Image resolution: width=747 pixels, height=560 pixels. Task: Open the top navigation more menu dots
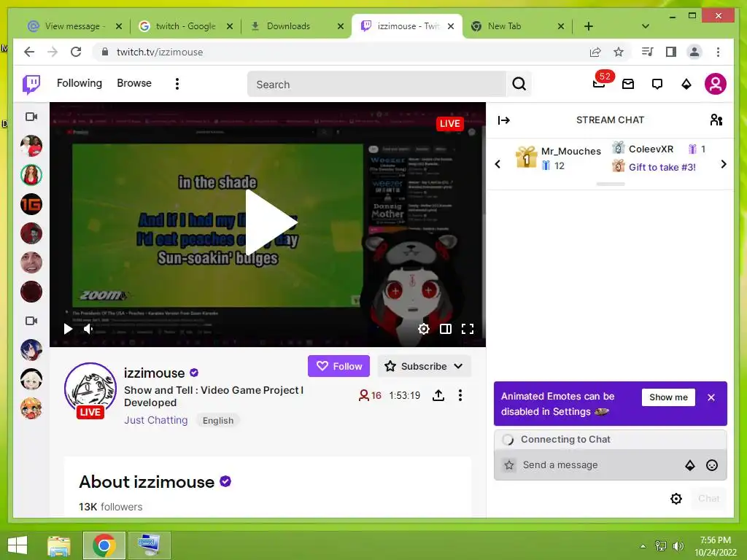pyautogui.click(x=177, y=85)
